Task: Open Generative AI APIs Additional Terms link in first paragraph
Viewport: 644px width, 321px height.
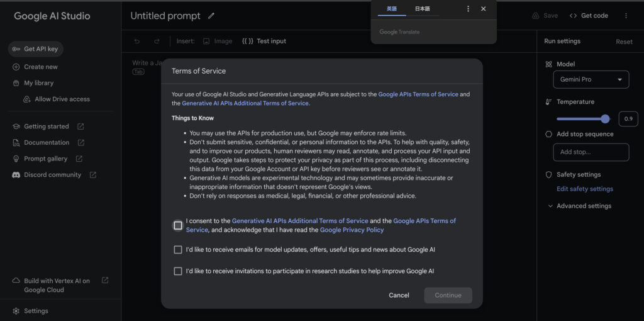Action: point(245,103)
